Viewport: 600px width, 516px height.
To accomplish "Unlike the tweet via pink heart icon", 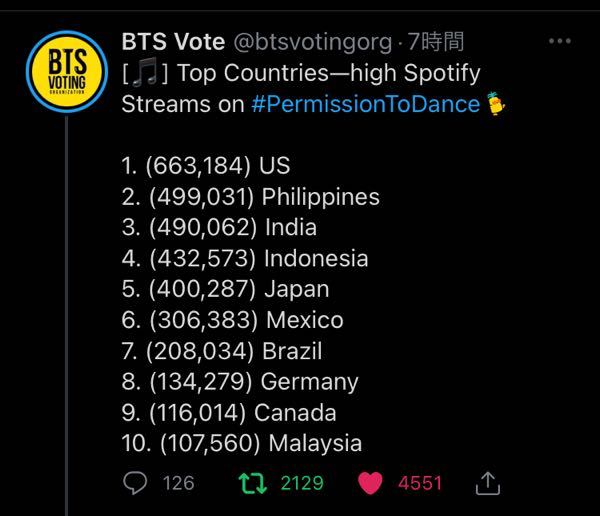I will tap(370, 483).
